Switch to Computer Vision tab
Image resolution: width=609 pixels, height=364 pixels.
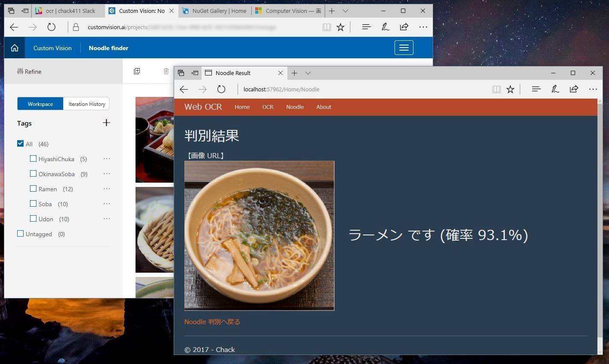(288, 11)
